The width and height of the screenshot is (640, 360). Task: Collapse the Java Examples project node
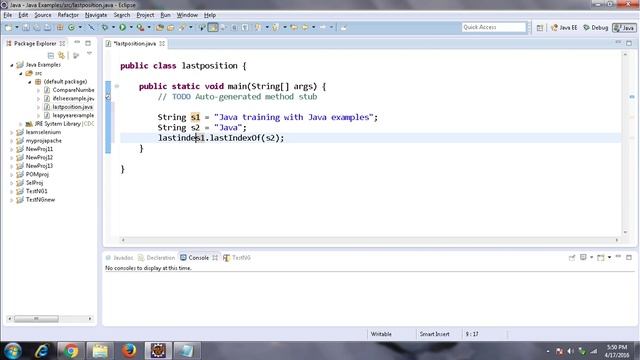tap(12, 65)
